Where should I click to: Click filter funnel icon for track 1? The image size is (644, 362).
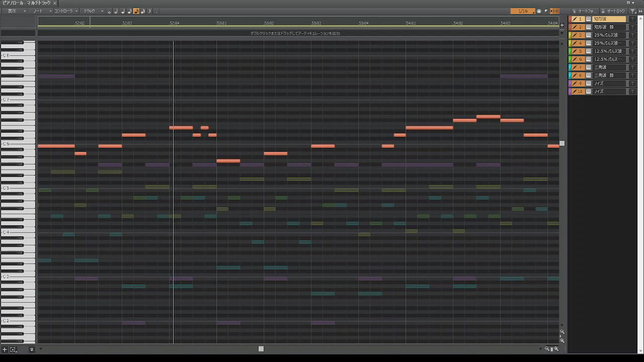633,19
